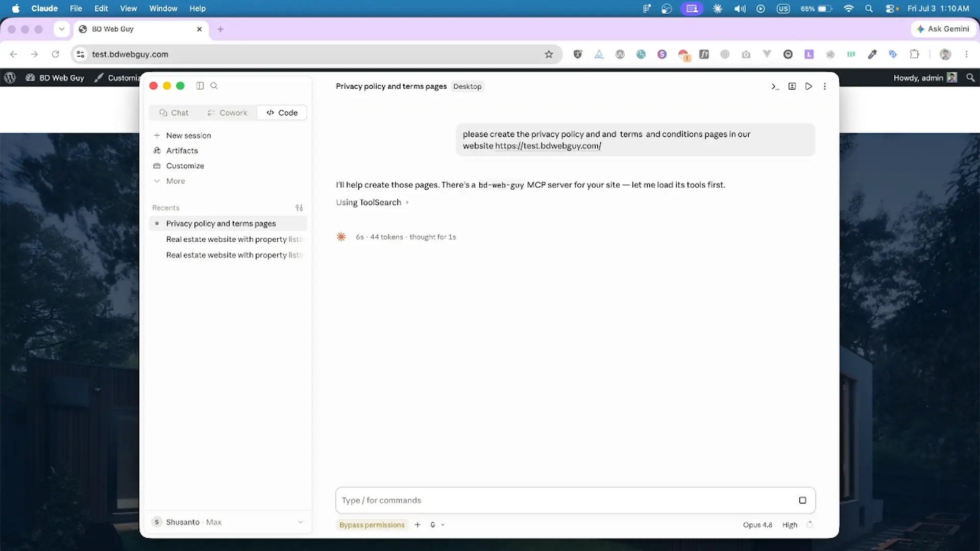The height and width of the screenshot is (551, 980).
Task: Open the eyedropper extension icon
Action: tap(872, 54)
